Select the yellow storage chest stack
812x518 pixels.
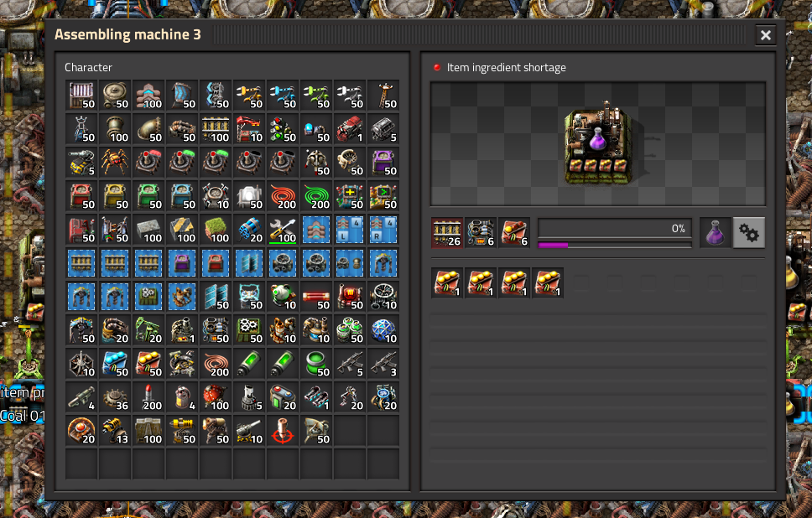pos(115,196)
